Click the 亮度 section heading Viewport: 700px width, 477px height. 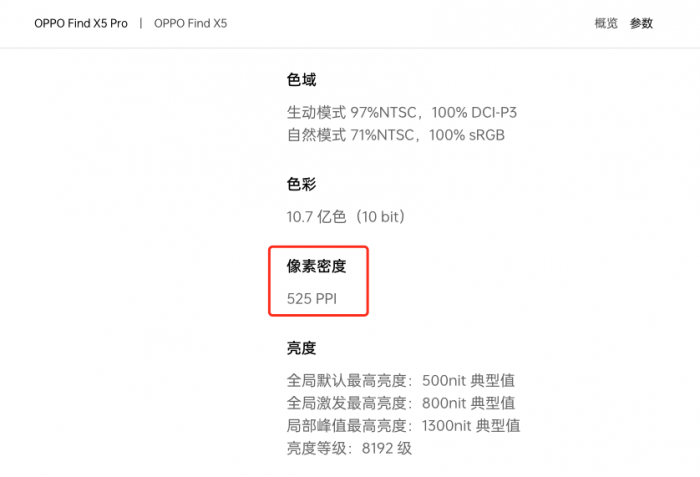(301, 348)
